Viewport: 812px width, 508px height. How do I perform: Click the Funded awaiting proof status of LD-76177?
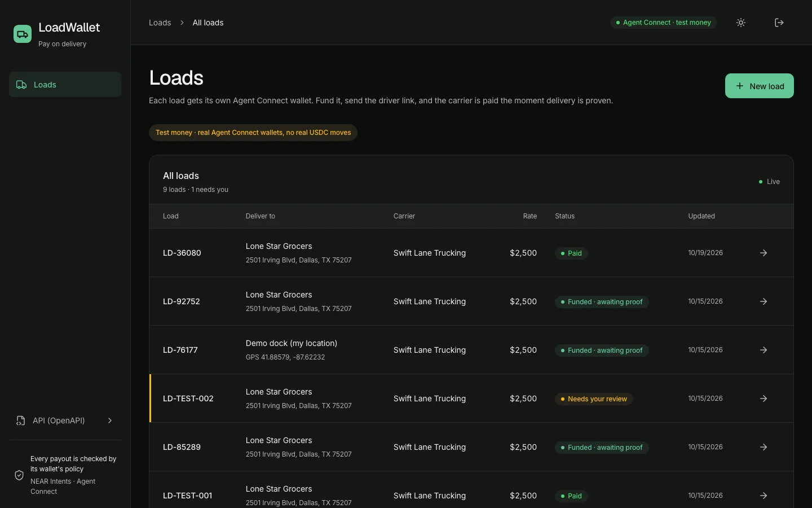click(602, 351)
